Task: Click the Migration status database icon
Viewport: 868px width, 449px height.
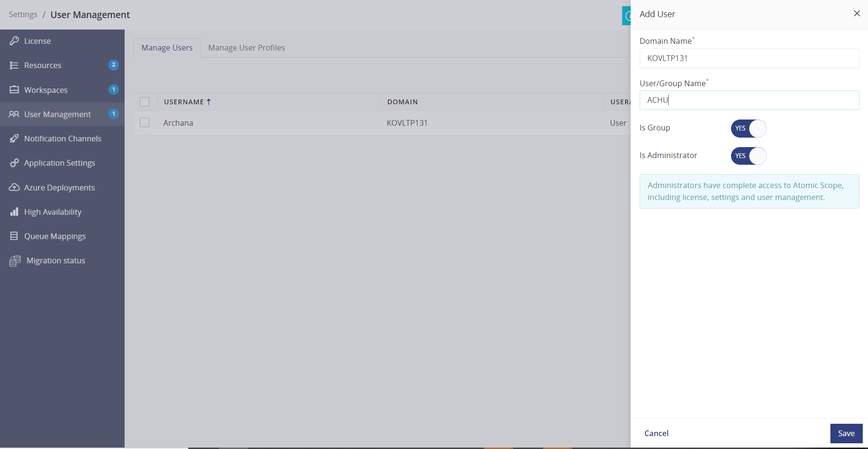Action: click(x=15, y=261)
